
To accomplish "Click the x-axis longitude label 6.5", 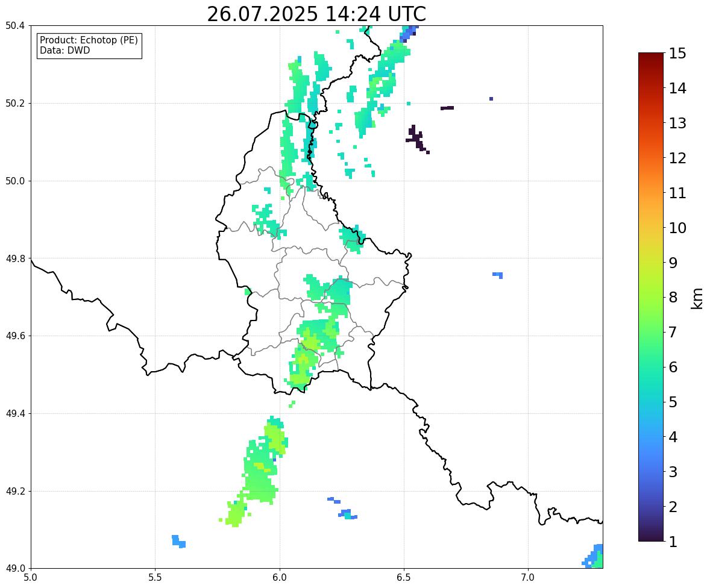I will tap(404, 578).
